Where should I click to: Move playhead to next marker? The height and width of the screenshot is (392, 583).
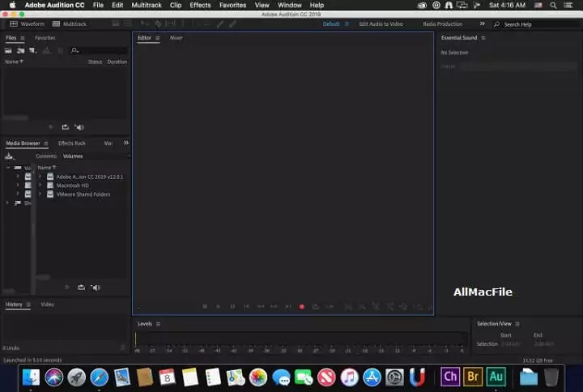click(x=288, y=306)
